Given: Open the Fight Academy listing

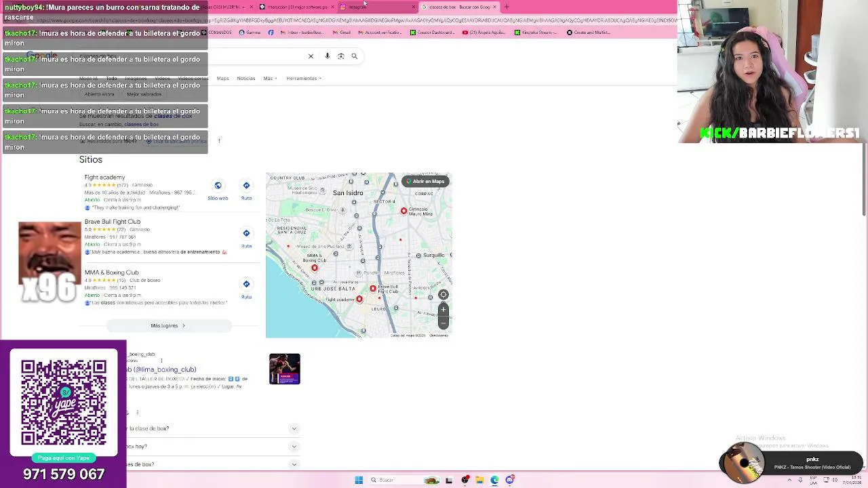Looking at the screenshot, I should 104,178.
